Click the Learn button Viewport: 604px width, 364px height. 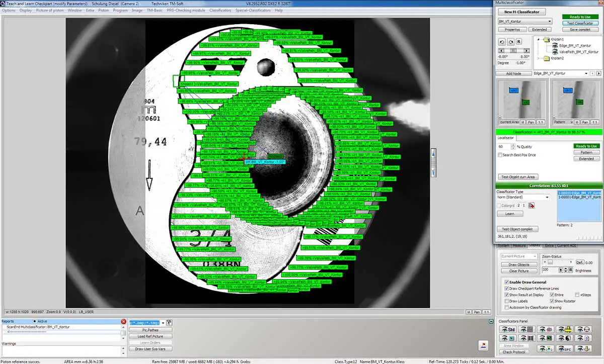pos(510,214)
